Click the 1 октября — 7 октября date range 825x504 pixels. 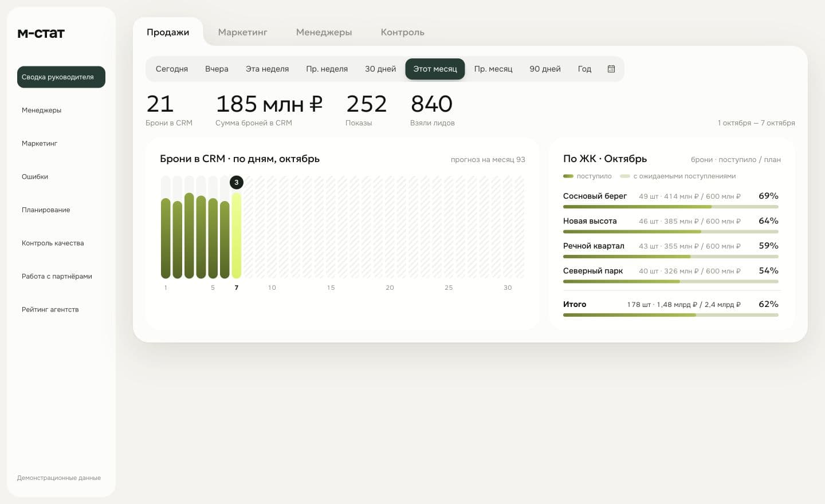tap(756, 123)
